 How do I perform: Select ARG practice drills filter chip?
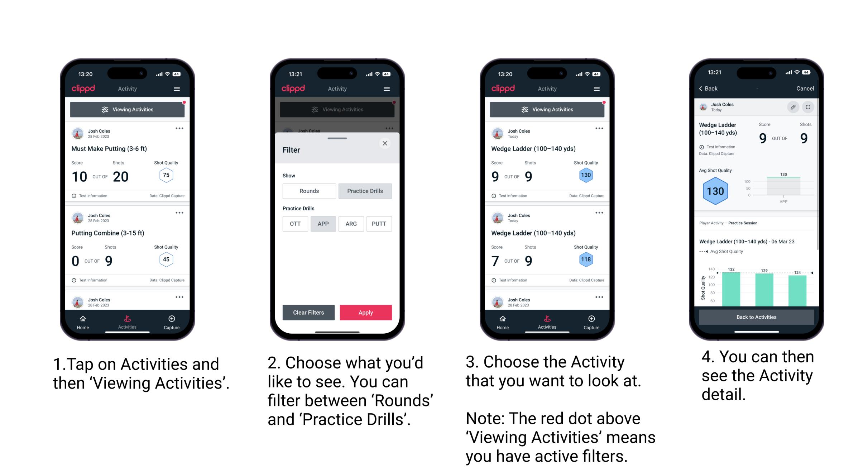[351, 224]
